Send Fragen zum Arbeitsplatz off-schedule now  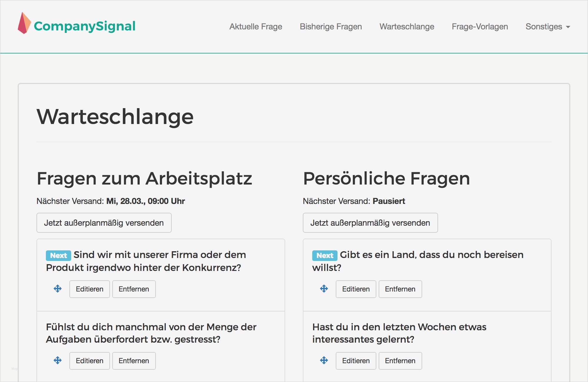103,223
